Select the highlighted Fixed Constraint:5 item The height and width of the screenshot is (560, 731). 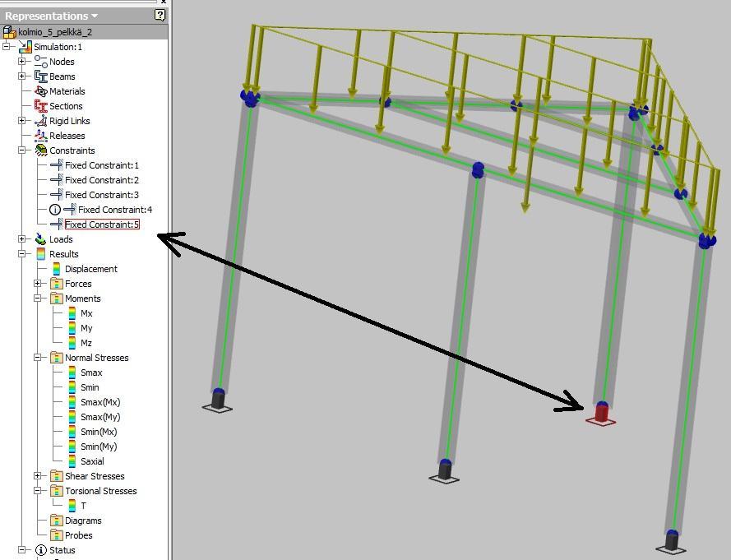click(102, 224)
